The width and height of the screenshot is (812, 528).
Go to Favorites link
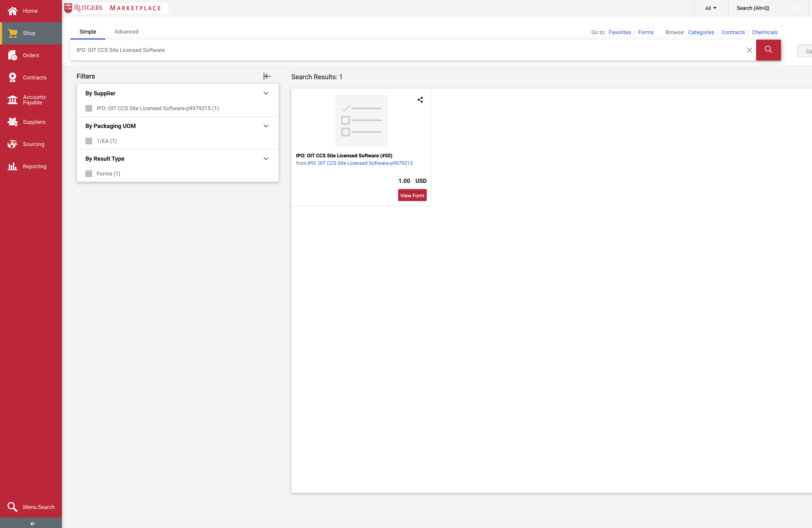point(620,32)
